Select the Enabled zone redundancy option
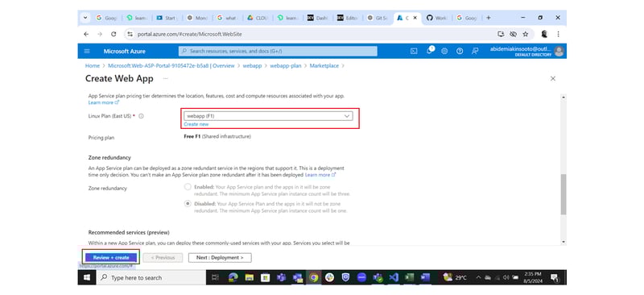The image size is (644, 295). 188,187
